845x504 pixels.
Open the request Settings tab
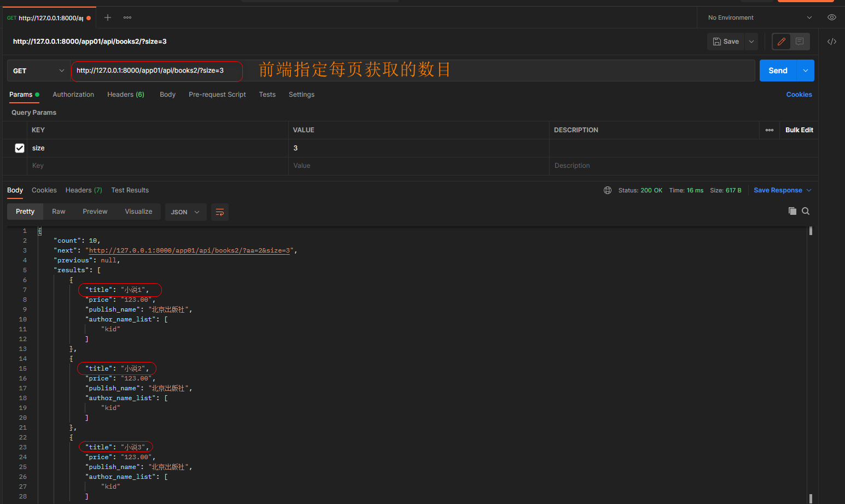click(301, 95)
